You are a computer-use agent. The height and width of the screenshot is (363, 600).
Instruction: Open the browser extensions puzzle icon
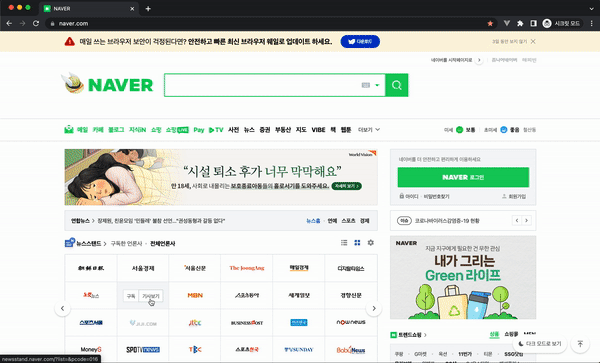tap(520, 23)
